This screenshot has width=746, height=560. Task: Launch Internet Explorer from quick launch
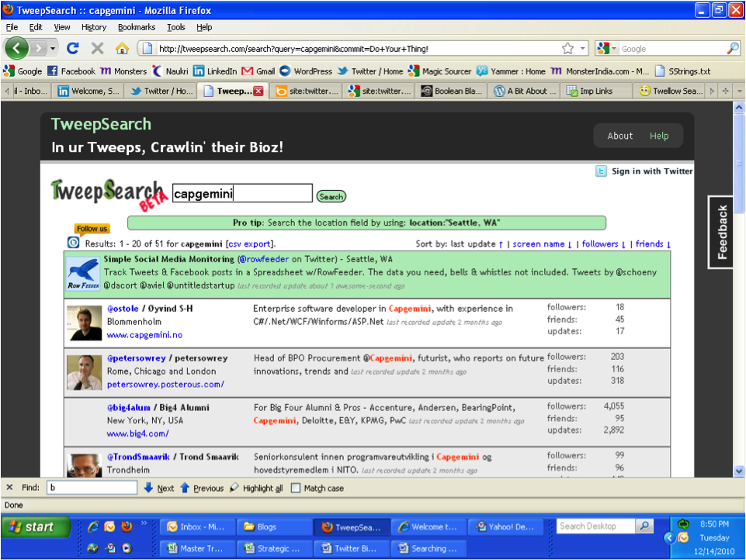point(93,527)
